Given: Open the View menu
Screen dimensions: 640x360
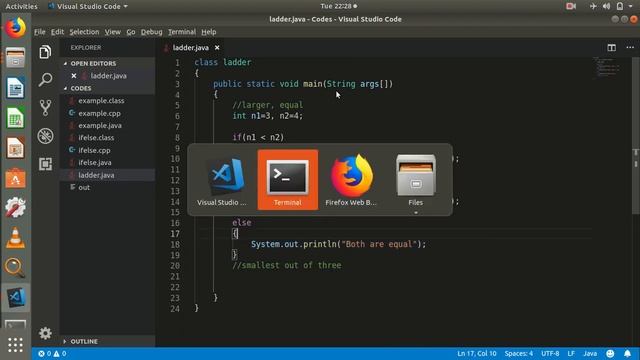Looking at the screenshot, I should (x=112, y=32).
